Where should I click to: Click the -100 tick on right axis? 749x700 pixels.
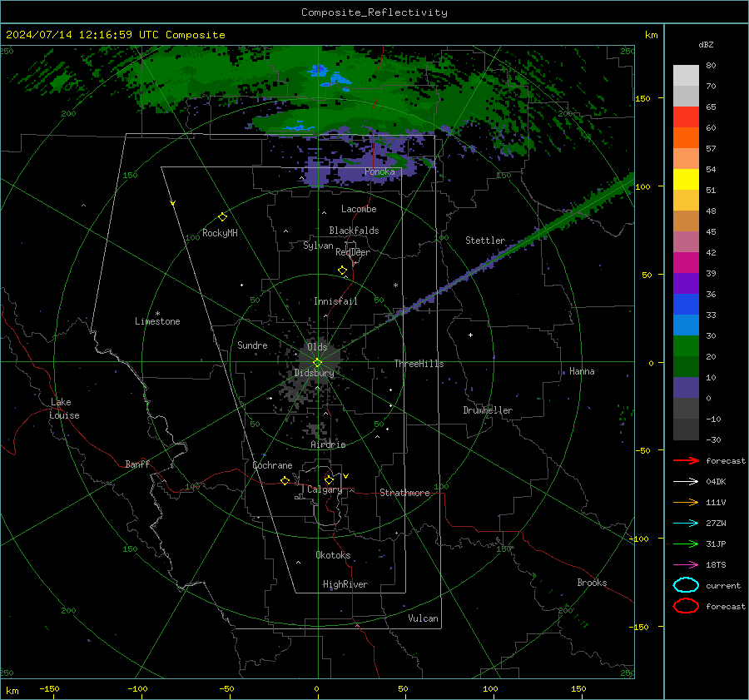[x=641, y=539]
